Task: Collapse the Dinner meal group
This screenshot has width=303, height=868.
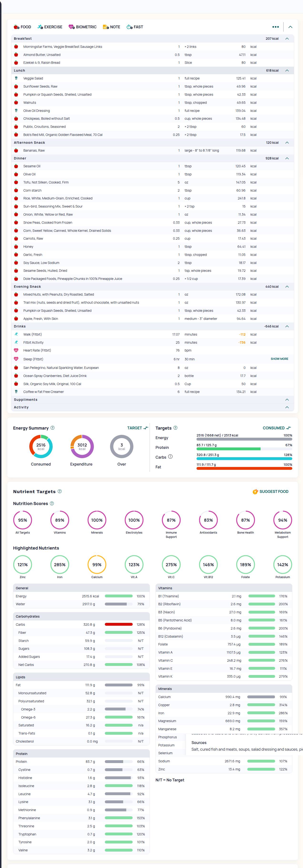Action: (287, 158)
